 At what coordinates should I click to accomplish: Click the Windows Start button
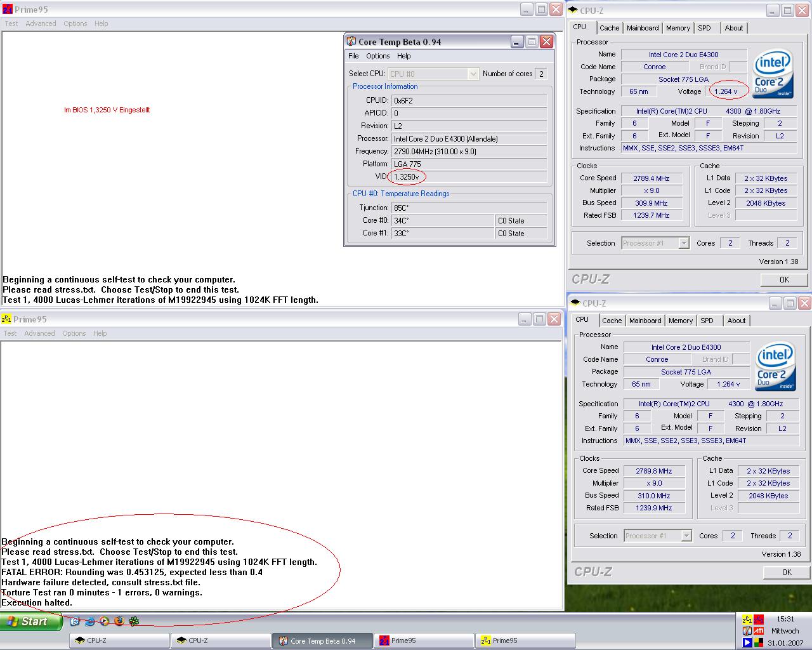click(x=31, y=621)
